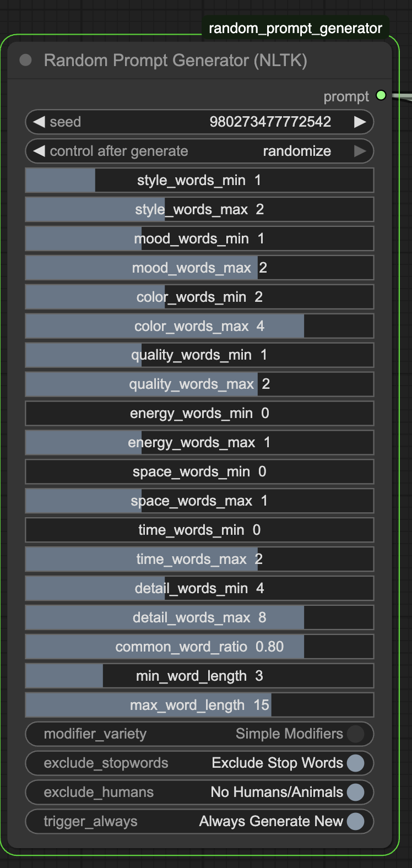Select the time_words_max slider
The height and width of the screenshot is (868, 412).
[199, 560]
